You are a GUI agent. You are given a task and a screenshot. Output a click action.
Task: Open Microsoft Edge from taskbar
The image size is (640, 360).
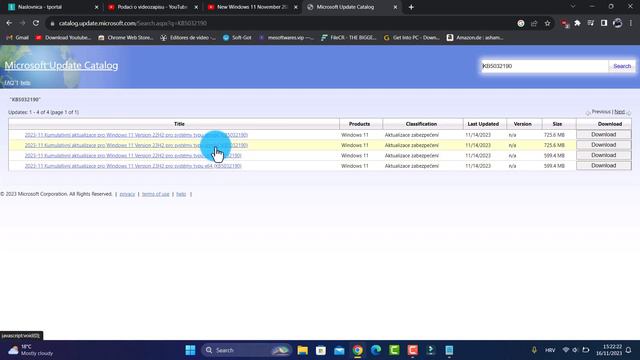[376, 350]
